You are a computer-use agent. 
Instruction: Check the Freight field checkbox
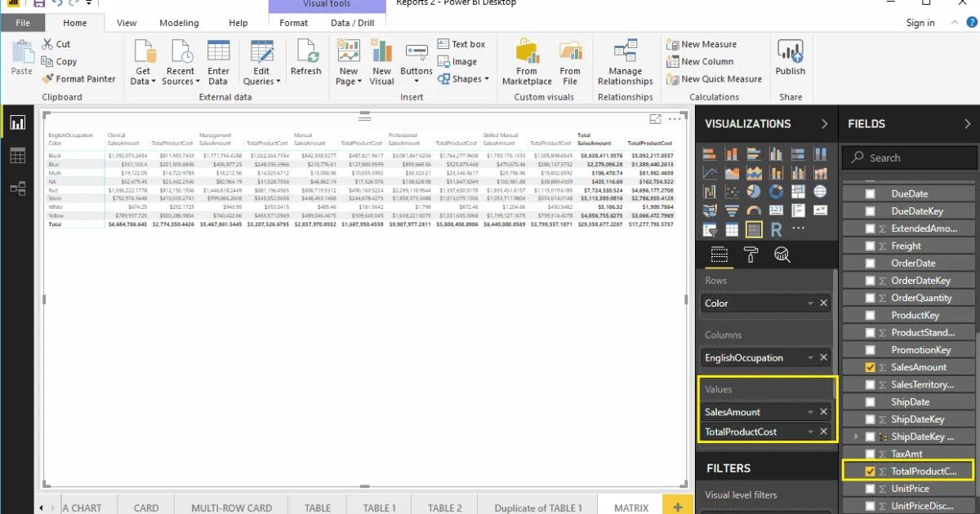click(x=870, y=246)
